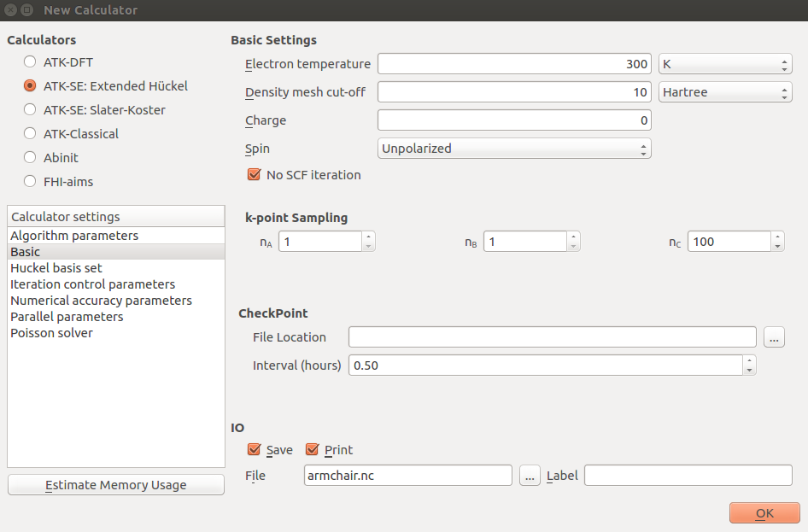Select FHI-aims calculator option
Viewport: 808px width, 532px height.
pos(30,181)
